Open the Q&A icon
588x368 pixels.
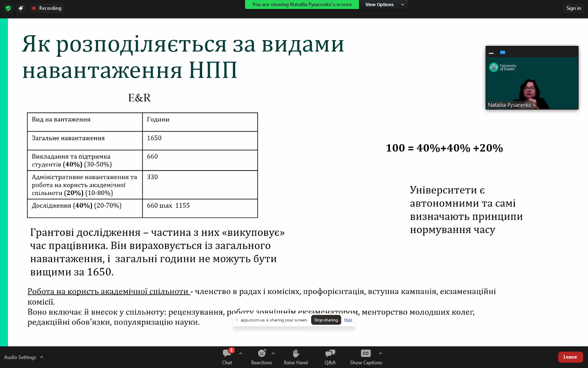point(330,353)
